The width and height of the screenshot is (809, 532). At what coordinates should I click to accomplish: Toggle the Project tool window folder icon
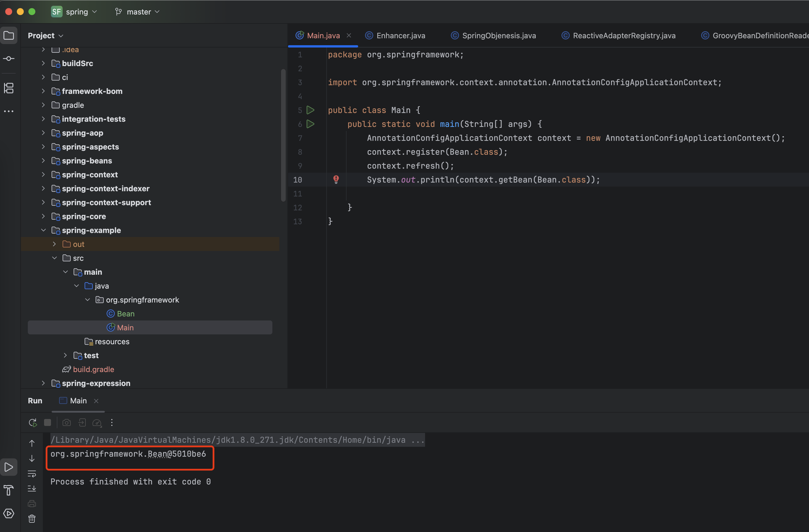point(9,35)
